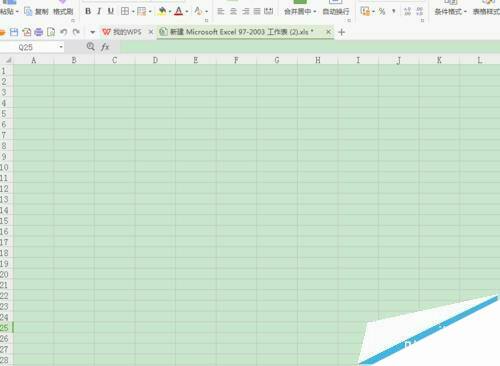Toggle bold formatting (B)
Viewport: 500px width, 366px height.
pyautogui.click(x=88, y=11)
